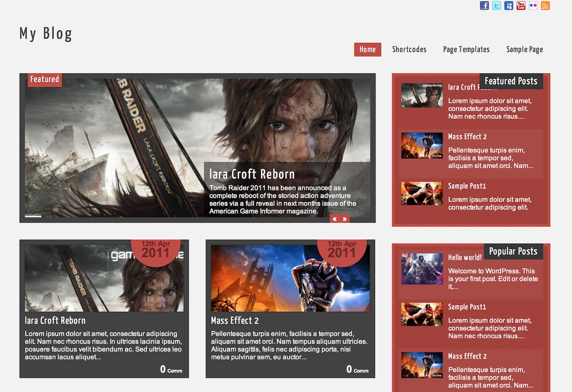Screen dimensions: 572x392
Task: Open the MySpace social icon
Action: pyautogui.click(x=509, y=6)
